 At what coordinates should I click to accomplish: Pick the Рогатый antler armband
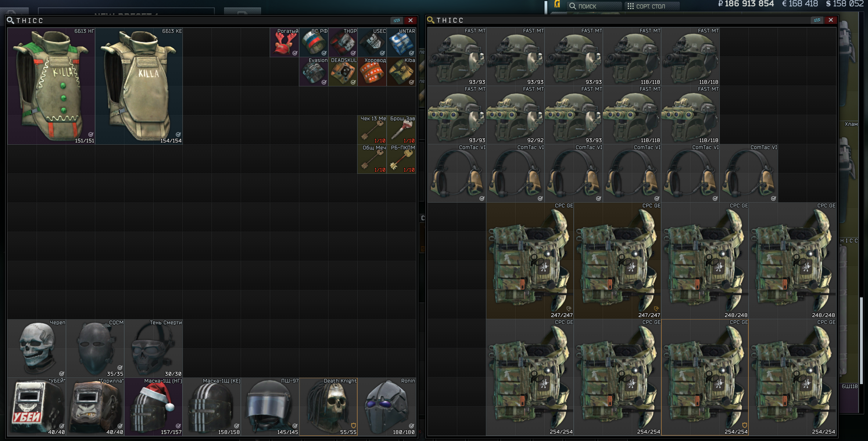[x=284, y=42]
